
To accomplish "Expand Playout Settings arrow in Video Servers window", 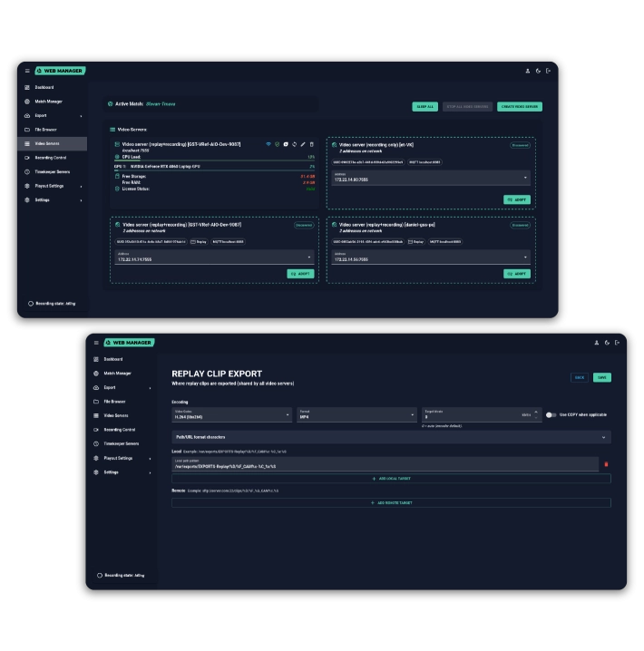I will (x=81, y=187).
